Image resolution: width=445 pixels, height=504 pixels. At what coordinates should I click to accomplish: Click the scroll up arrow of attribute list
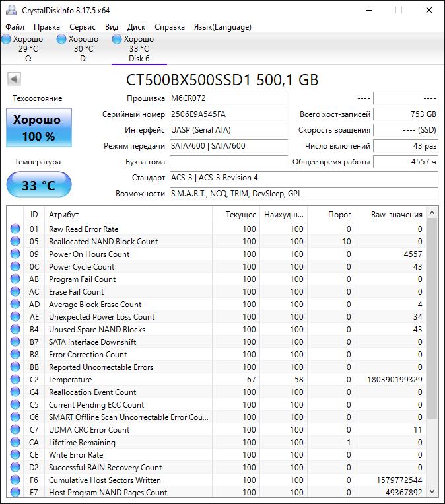tap(432, 213)
